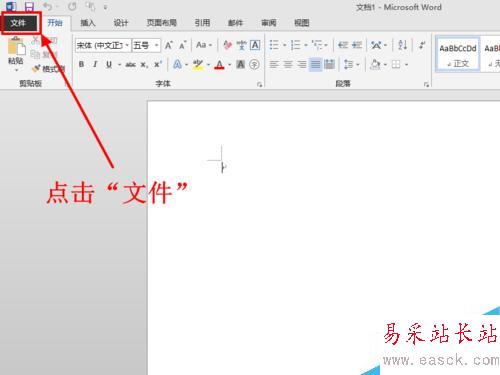
Task: Toggle Italic formatting
Action: pyautogui.click(x=95, y=64)
